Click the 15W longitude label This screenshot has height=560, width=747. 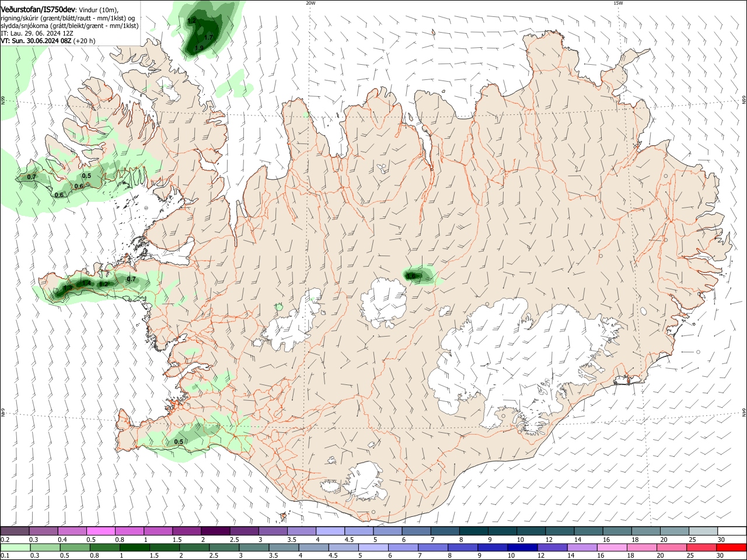pos(618,3)
